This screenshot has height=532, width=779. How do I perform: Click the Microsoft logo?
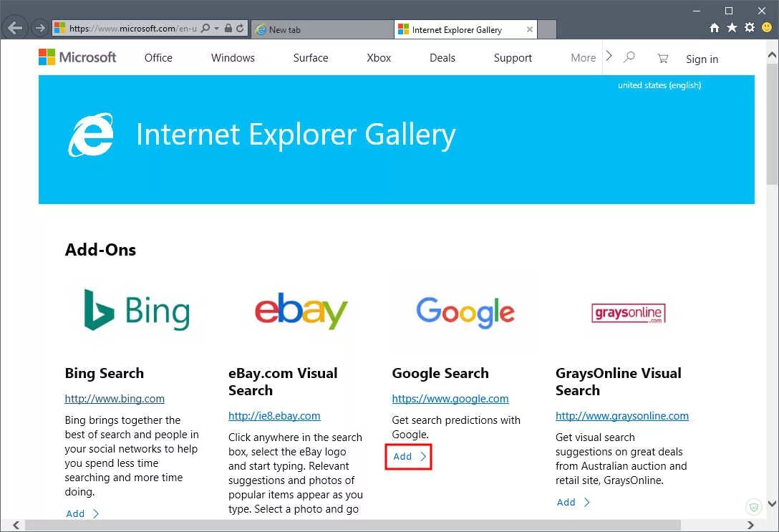coord(77,57)
